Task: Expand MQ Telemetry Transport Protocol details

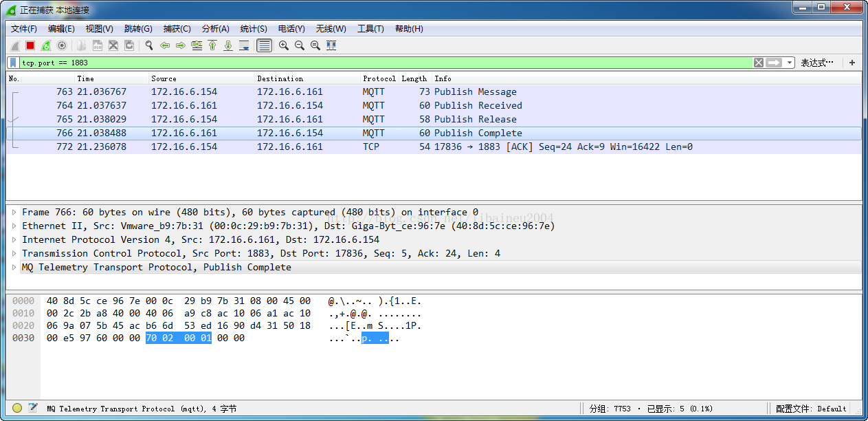Action: point(14,267)
